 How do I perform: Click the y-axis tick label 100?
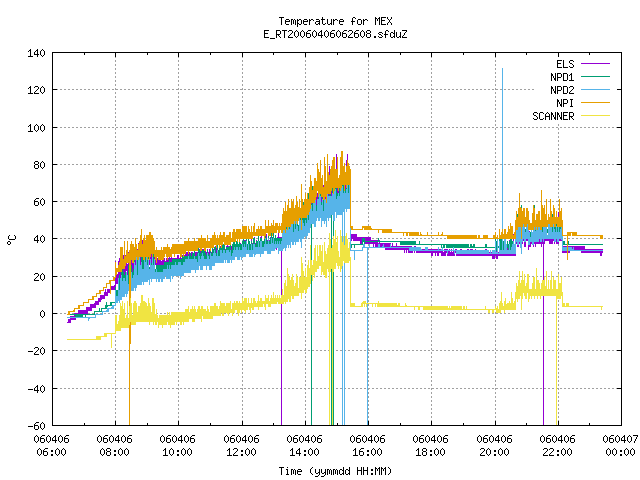[x=36, y=128]
